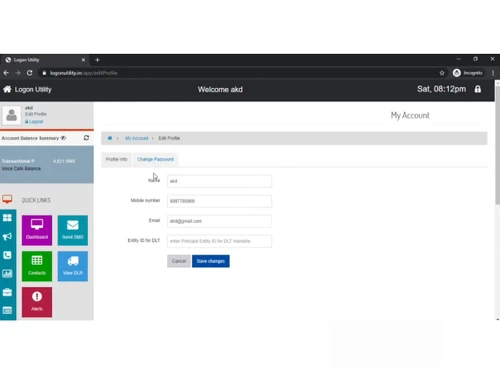Click the Save changes button
Viewport: 500px width, 375px height.
pos(211,261)
